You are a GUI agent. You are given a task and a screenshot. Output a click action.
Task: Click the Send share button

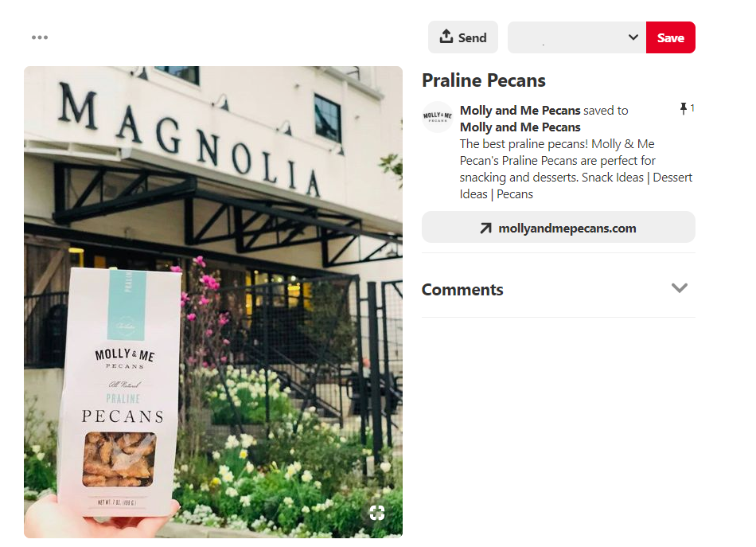[462, 37]
